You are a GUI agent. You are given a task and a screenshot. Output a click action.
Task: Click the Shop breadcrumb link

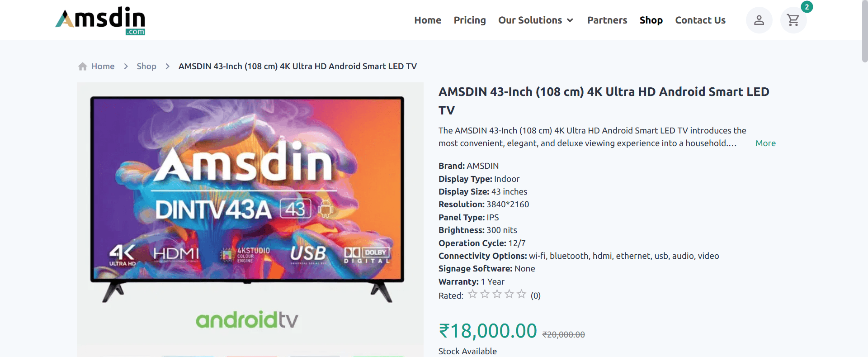[x=146, y=67]
